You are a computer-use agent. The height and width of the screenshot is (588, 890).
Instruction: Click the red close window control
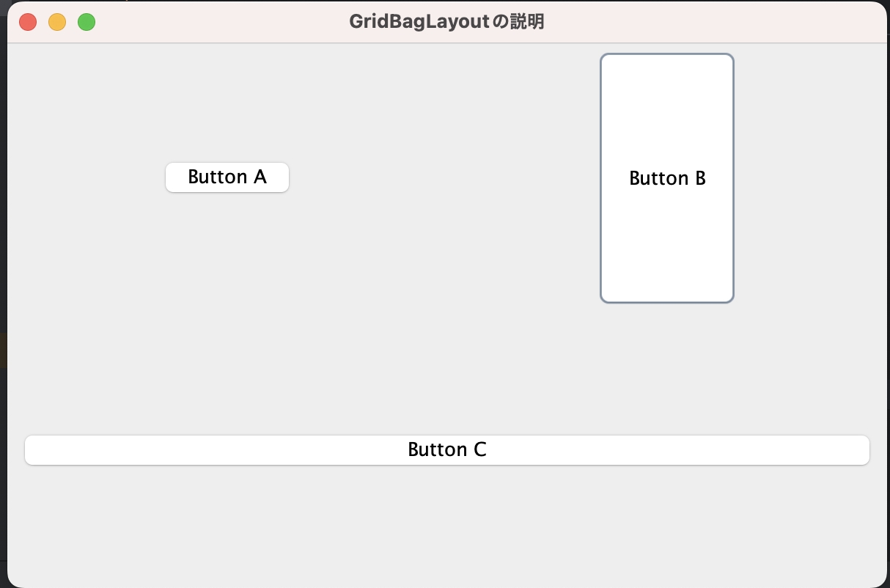point(28,21)
